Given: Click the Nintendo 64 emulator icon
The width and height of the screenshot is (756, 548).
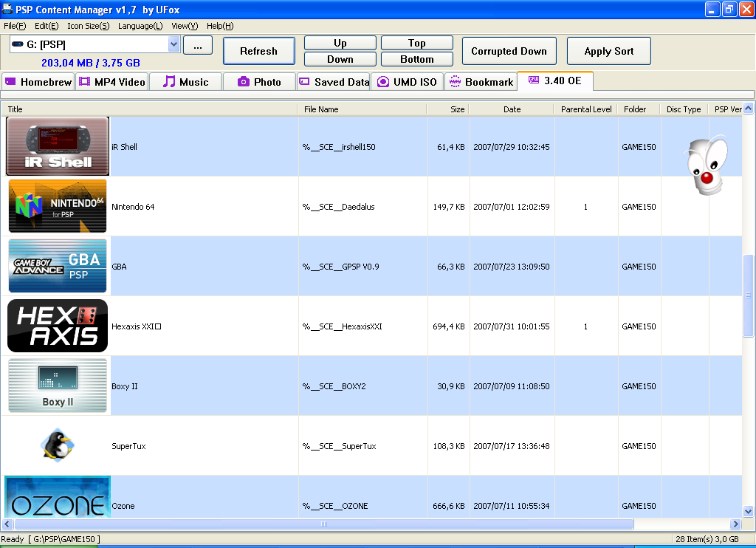Looking at the screenshot, I should (58, 206).
